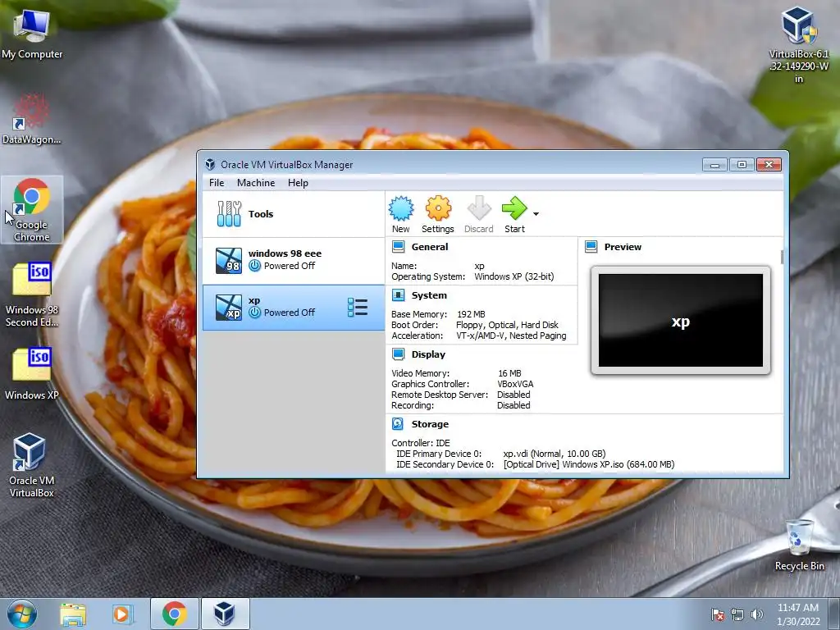
Task: Open the Recycle Bin desktop icon
Action: [x=799, y=545]
